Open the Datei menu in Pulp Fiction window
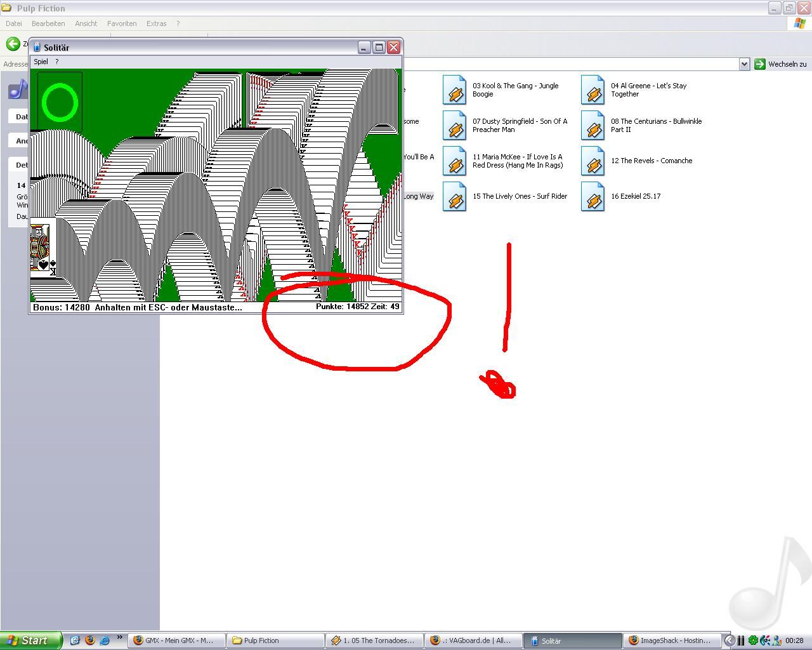The height and width of the screenshot is (650, 812). (x=13, y=23)
